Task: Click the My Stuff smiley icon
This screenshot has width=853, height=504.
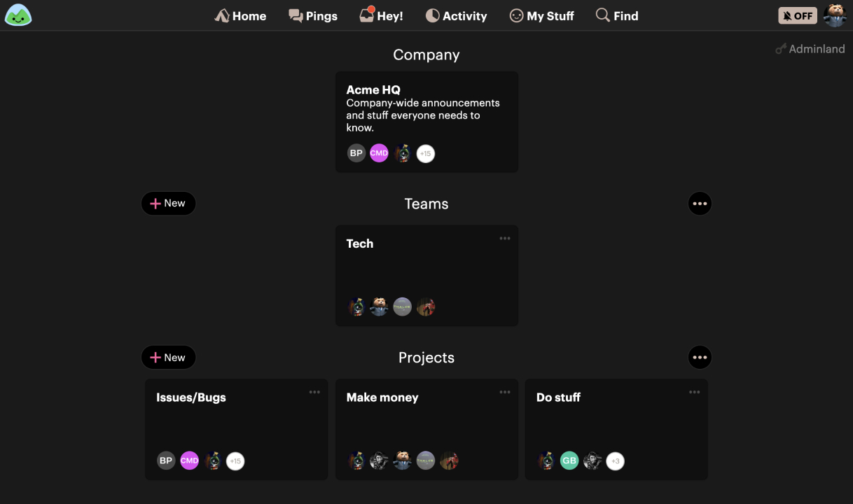Action: coord(516,15)
